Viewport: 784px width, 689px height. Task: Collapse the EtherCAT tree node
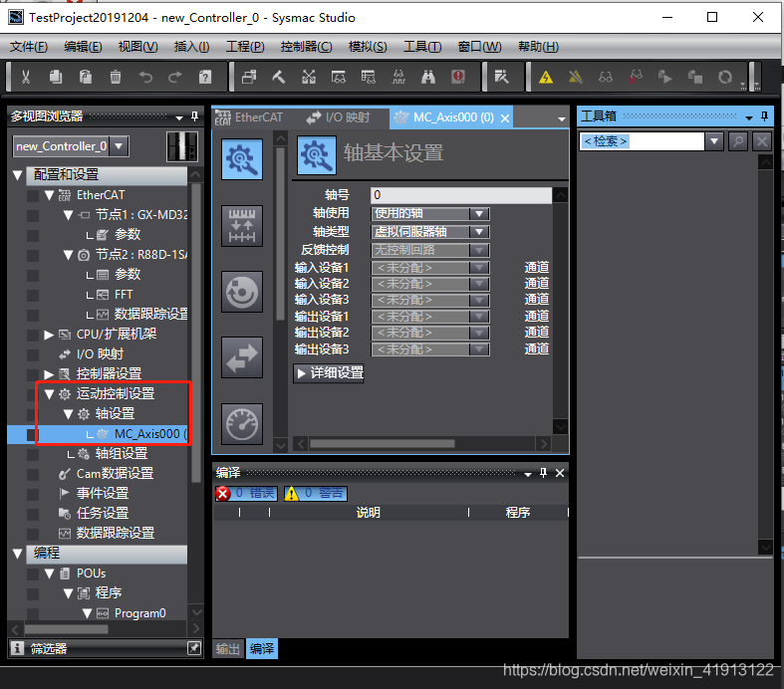tap(49, 195)
